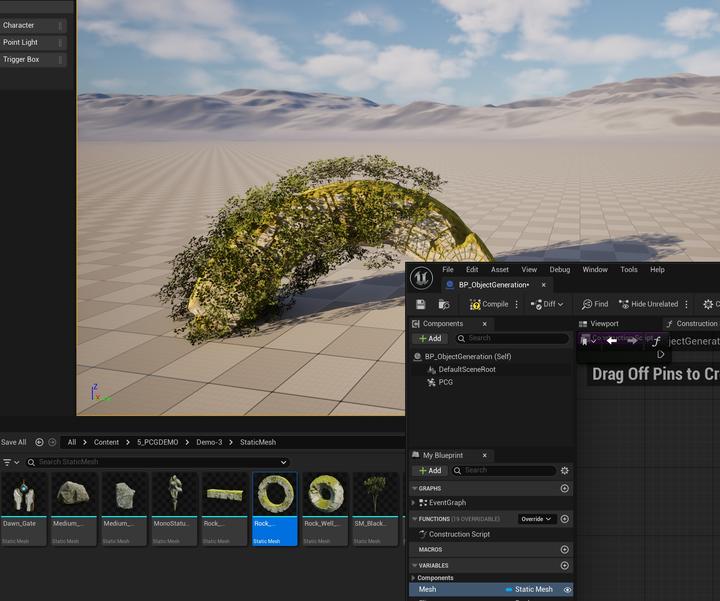Toggle Hide Unrelated nodes
The width and height of the screenshot is (720, 601).
(648, 304)
